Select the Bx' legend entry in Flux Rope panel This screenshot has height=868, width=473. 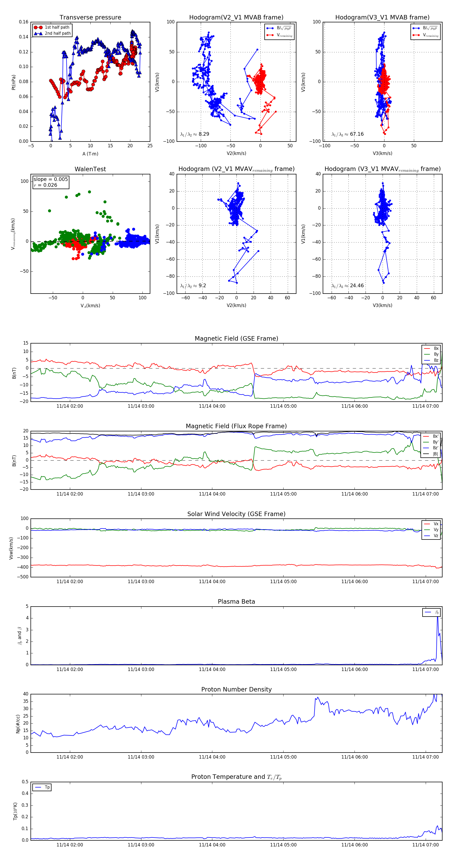click(x=431, y=436)
